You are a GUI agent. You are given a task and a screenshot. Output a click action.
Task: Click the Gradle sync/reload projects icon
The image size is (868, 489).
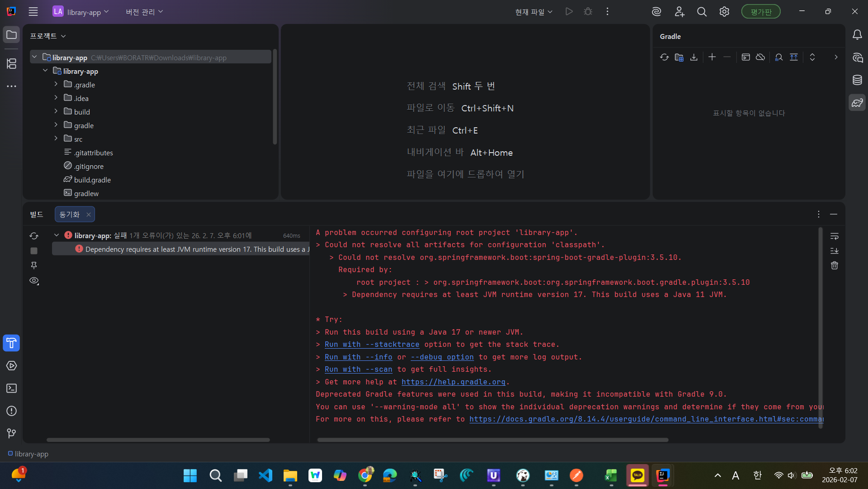[x=664, y=57]
